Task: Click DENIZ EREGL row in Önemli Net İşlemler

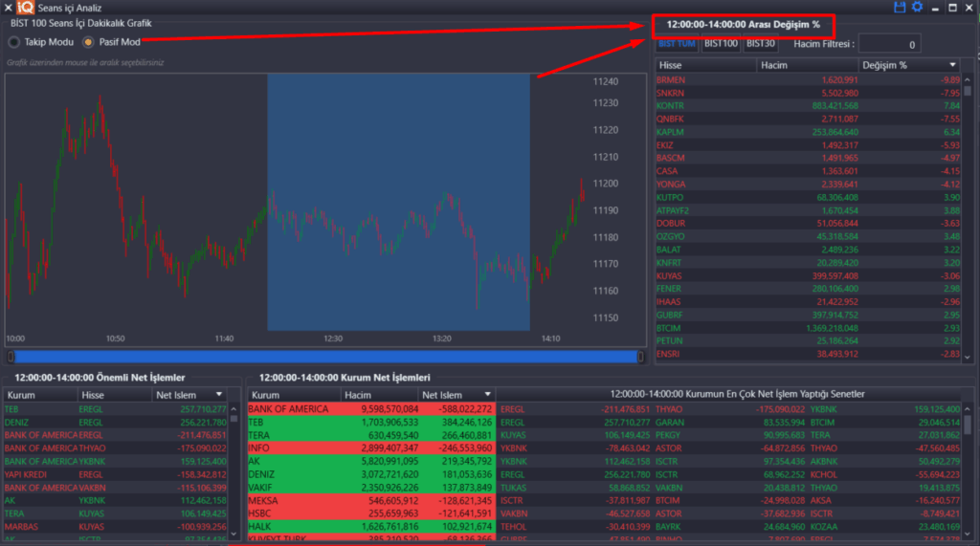Action: coord(116,423)
